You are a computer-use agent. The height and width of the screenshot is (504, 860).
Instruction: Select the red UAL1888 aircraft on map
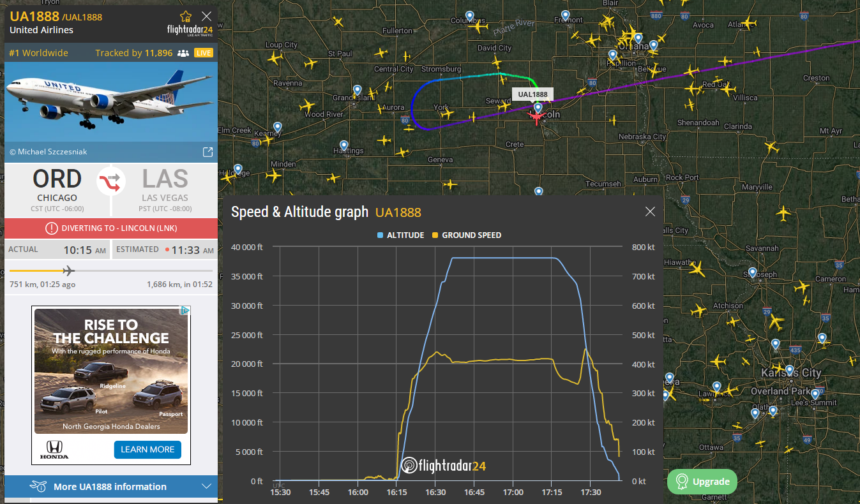pyautogui.click(x=536, y=117)
